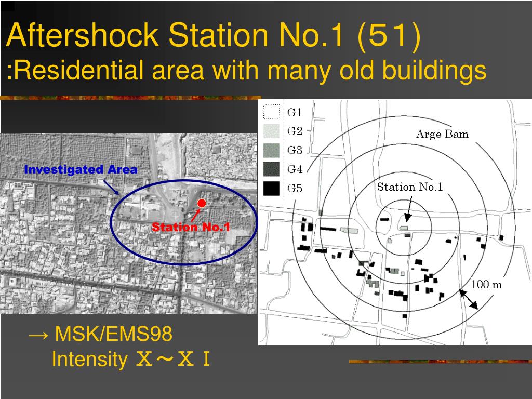532x399 pixels.
Task: Click the red 'Station No.1' label on aerial photo
Action: click(191, 227)
